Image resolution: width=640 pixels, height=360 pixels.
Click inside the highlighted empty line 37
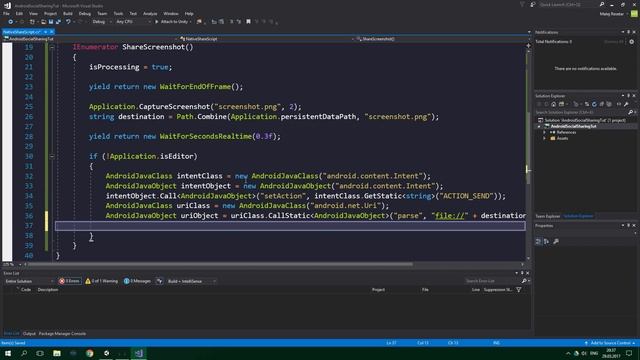[x=290, y=226]
